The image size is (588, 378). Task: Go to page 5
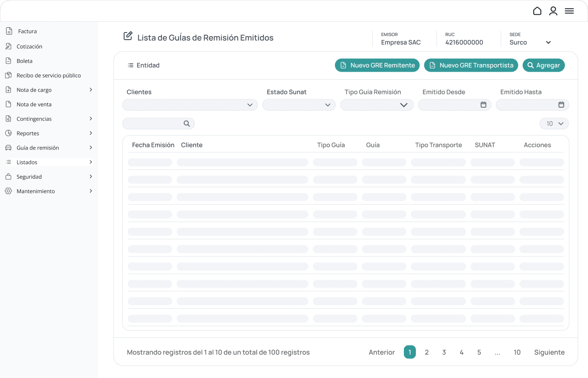click(x=479, y=352)
